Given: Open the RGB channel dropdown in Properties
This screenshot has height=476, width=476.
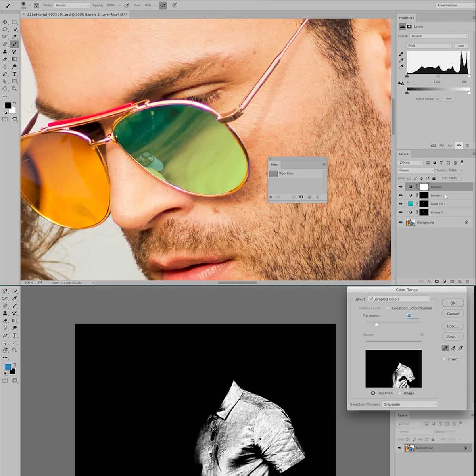Looking at the screenshot, I should coord(429,46).
